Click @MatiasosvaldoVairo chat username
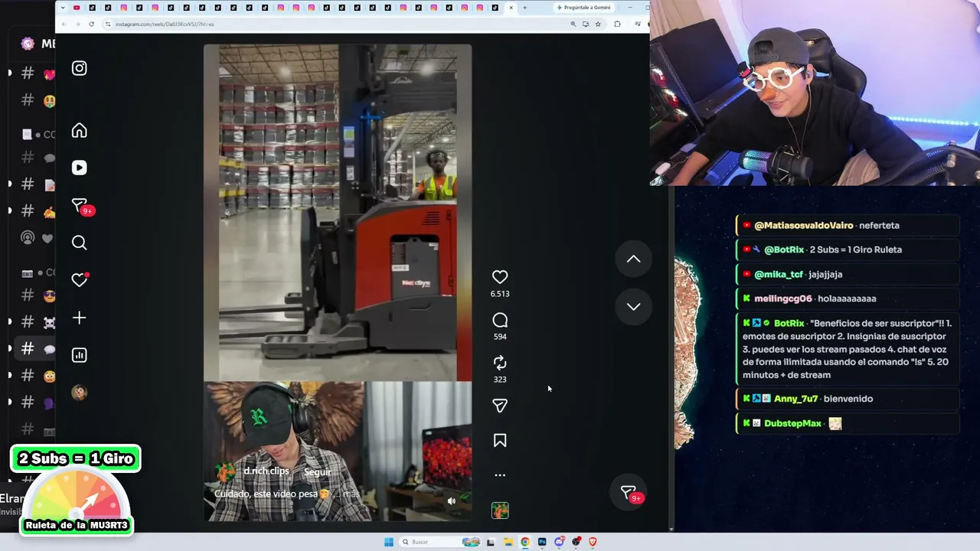The height and width of the screenshot is (551, 980). (803, 226)
